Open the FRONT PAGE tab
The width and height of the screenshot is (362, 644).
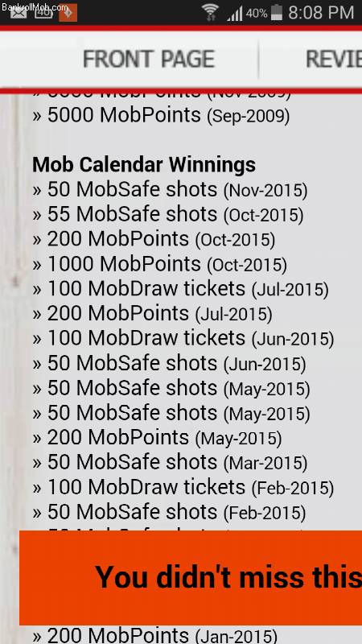[149, 59]
